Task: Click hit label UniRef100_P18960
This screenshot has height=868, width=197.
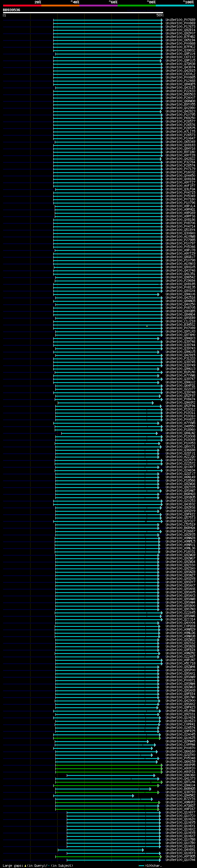Action: (x=180, y=430)
